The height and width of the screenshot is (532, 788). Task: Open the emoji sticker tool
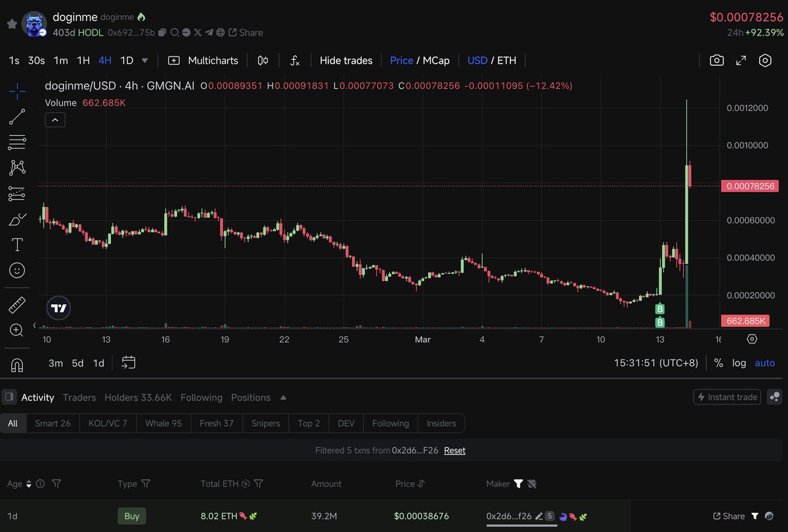click(x=16, y=270)
